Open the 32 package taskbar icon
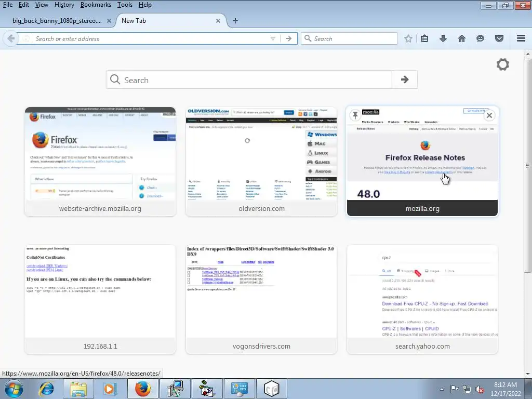This screenshot has height=399, width=532. coord(207,389)
